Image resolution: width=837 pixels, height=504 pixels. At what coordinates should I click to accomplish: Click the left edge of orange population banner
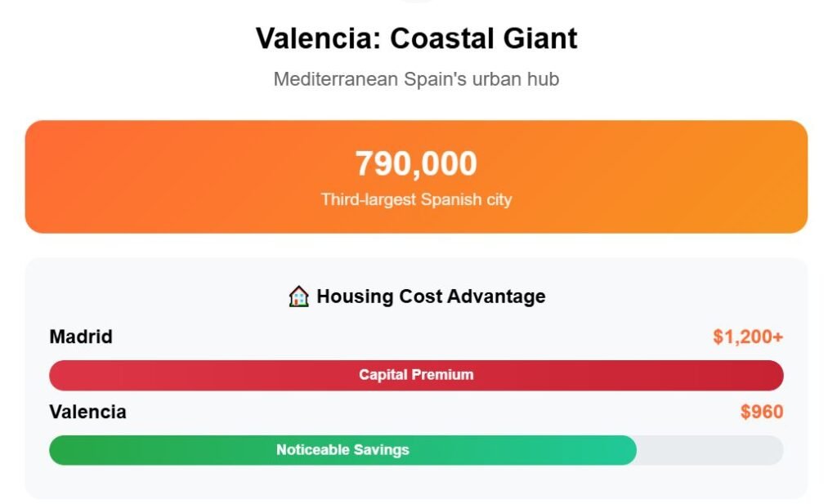coord(34,177)
